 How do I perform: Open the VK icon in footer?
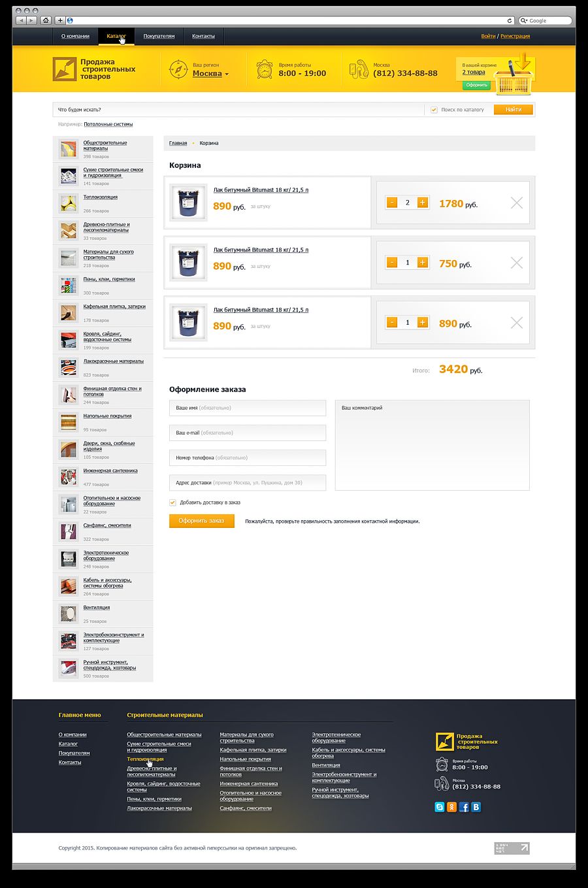point(476,807)
